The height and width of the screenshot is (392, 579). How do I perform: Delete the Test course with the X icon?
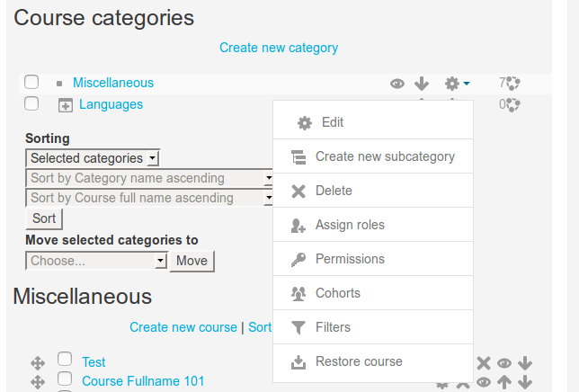pos(484,363)
